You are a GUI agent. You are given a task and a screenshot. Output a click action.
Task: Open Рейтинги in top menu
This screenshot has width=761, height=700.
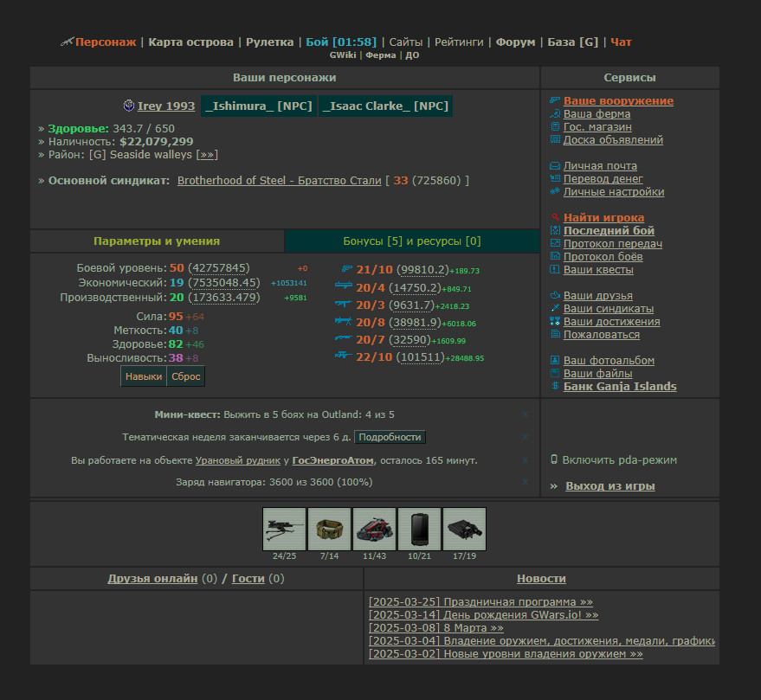pos(459,42)
